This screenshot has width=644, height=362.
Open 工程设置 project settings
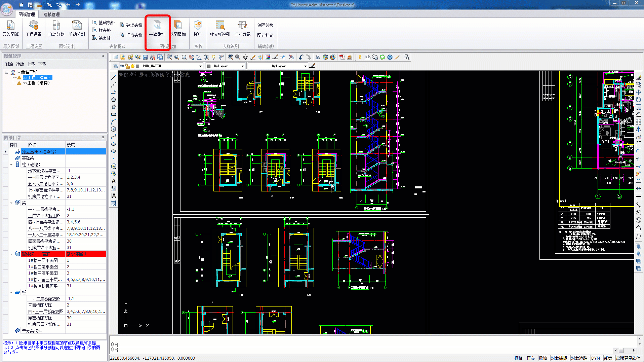click(x=34, y=28)
